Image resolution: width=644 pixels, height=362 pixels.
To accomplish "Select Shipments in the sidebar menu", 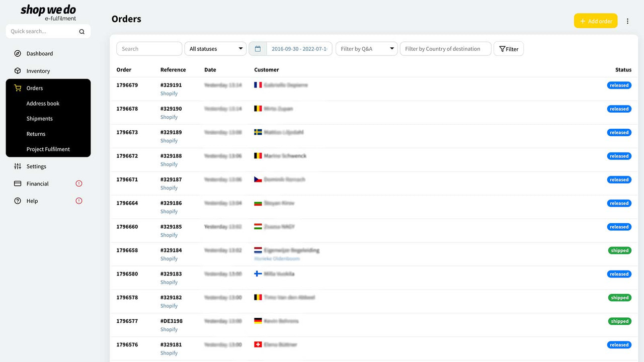I will tap(39, 119).
